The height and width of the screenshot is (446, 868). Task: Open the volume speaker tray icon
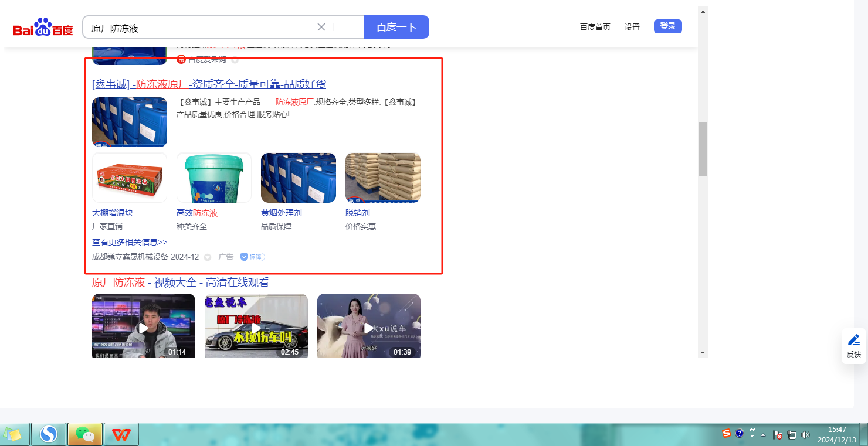[805, 435]
